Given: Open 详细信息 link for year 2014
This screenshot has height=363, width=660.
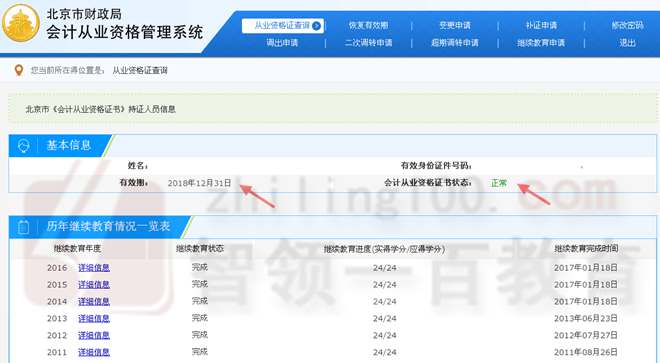Looking at the screenshot, I should [94, 301].
